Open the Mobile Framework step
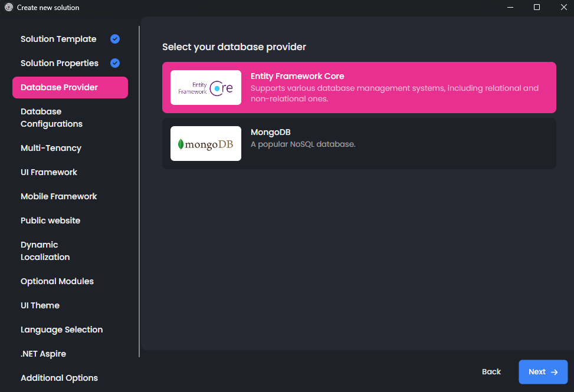The height and width of the screenshot is (392, 574). click(58, 196)
